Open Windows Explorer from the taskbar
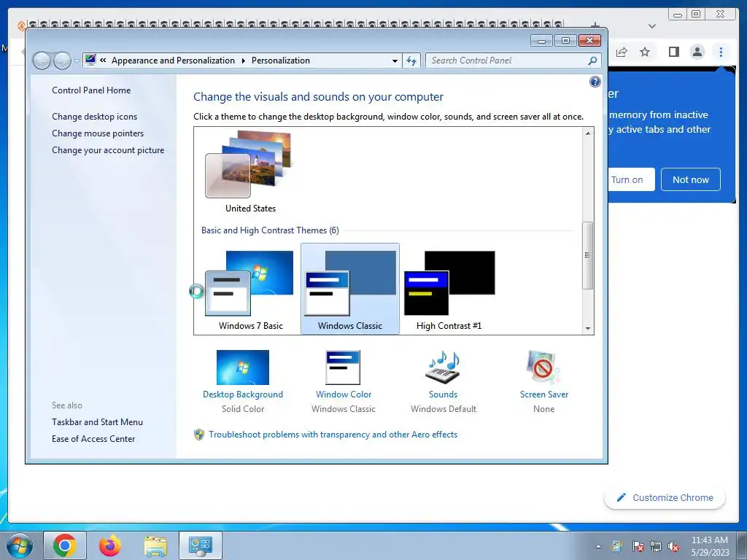The image size is (747, 560). [156, 546]
